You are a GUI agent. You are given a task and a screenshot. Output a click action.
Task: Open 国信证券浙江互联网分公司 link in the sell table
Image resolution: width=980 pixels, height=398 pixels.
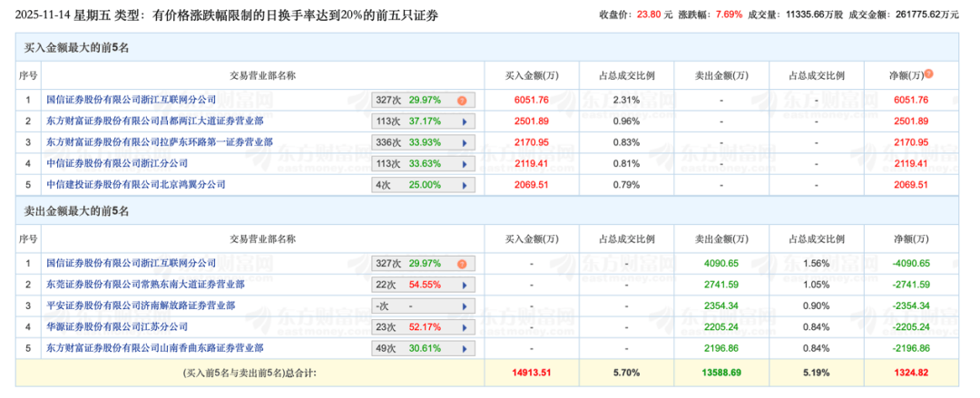(132, 263)
